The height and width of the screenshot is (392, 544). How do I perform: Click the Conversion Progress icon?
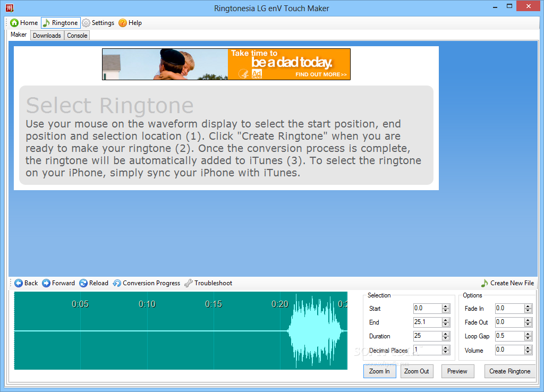pos(117,283)
